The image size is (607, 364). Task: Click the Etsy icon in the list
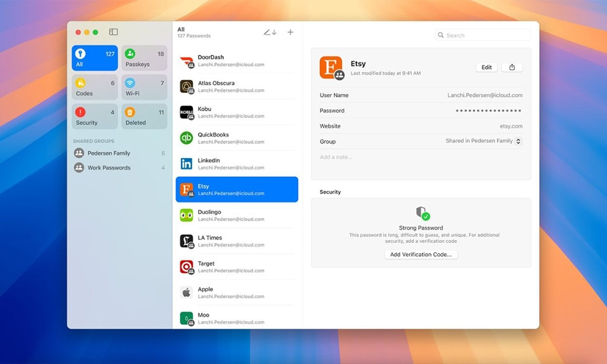click(x=187, y=190)
